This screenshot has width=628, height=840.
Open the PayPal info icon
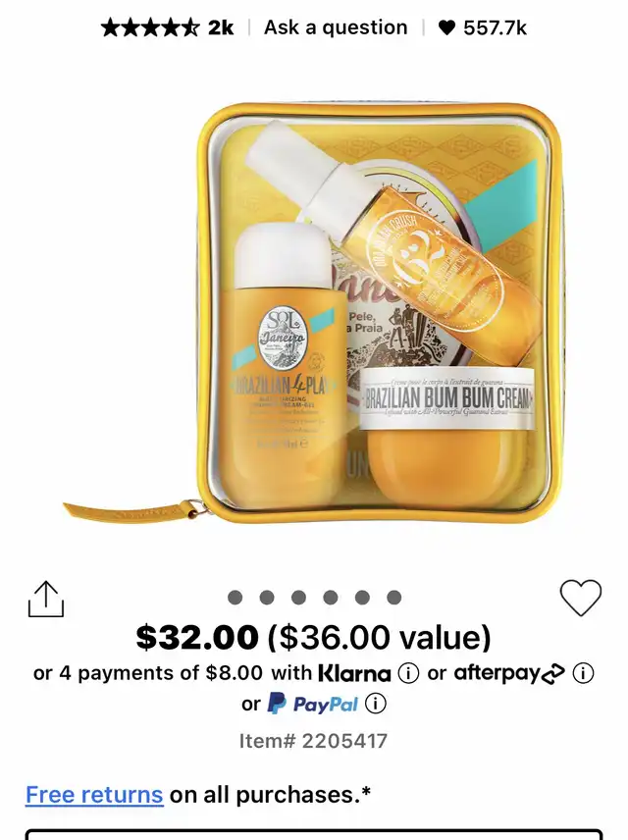point(376,704)
